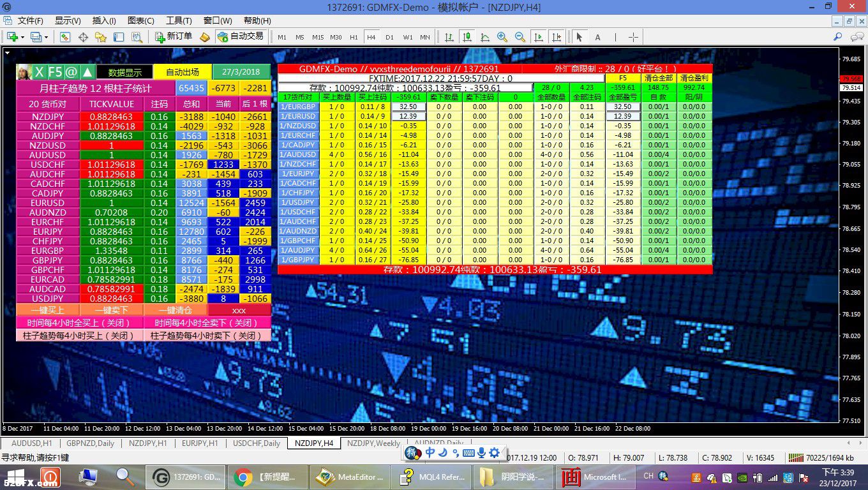Image resolution: width=868 pixels, height=490 pixels.
Task: Switch chart to H1 timeframe
Action: 354,37
